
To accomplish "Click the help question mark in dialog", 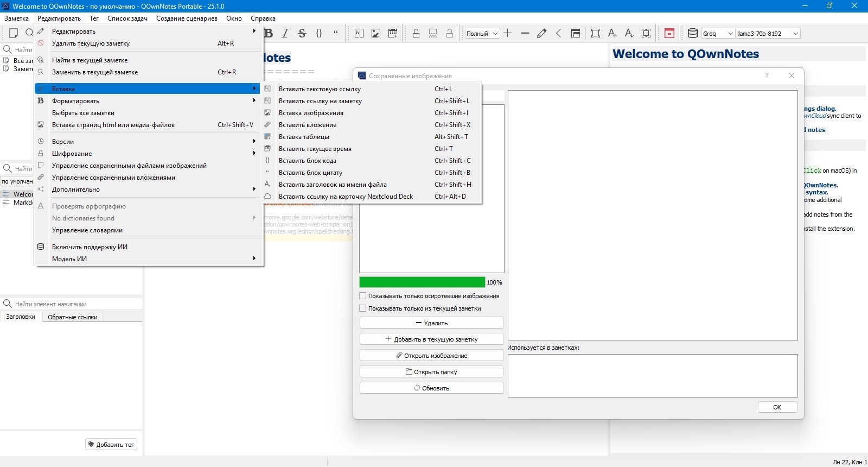I will (x=767, y=75).
